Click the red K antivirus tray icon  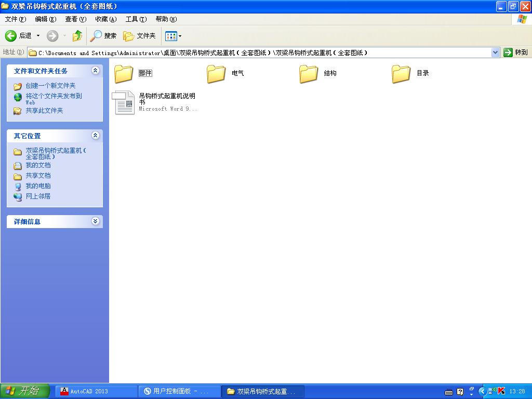[x=501, y=391]
